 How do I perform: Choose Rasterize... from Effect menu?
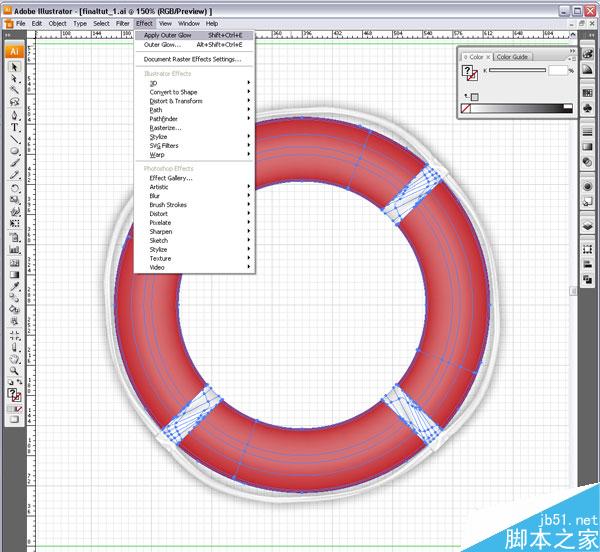[x=194, y=128]
